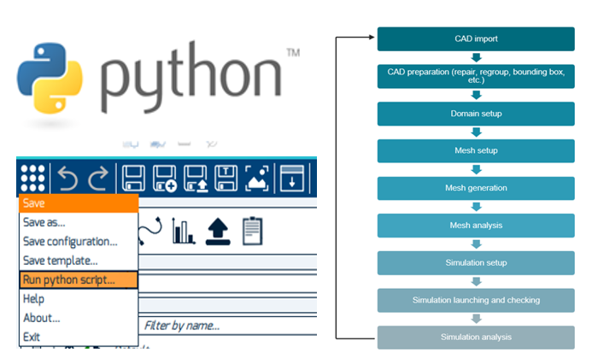Click the save template floppy icon with T

coord(226,178)
